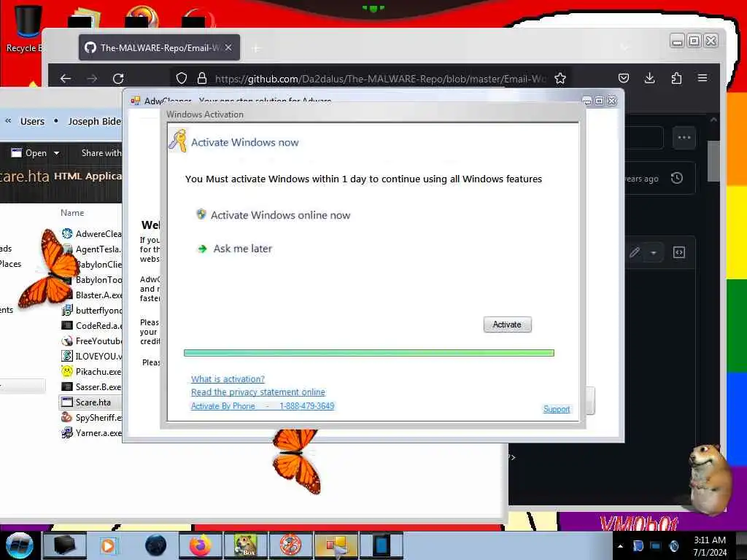Screen dimensions: 747x560
Task: Click the green arrow next to Ask me later
Action: [x=203, y=249]
